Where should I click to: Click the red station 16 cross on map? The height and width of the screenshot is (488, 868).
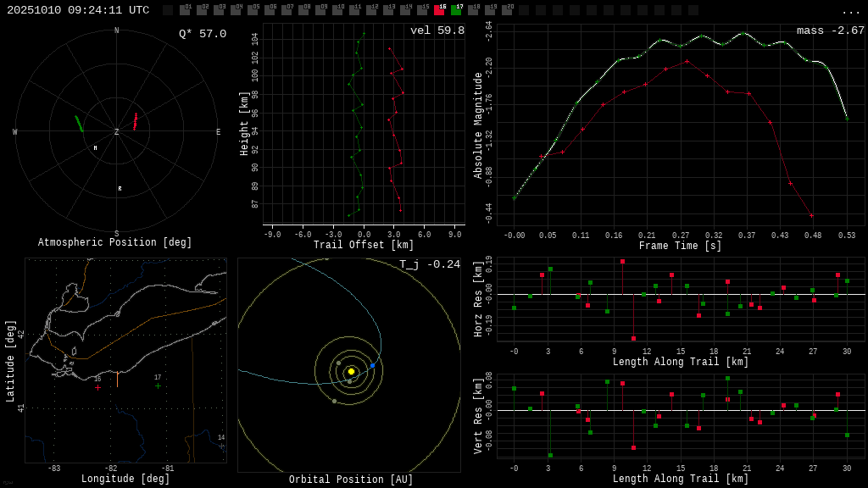(97, 387)
